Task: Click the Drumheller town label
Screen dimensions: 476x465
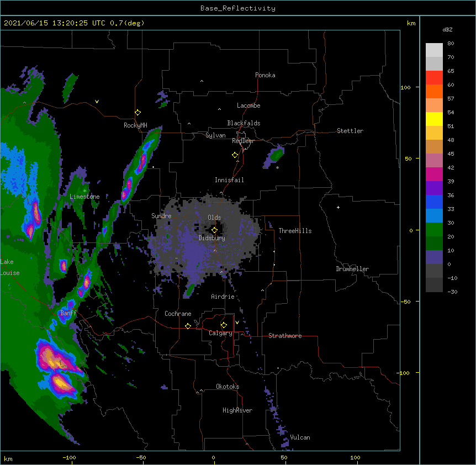Action: (x=352, y=269)
